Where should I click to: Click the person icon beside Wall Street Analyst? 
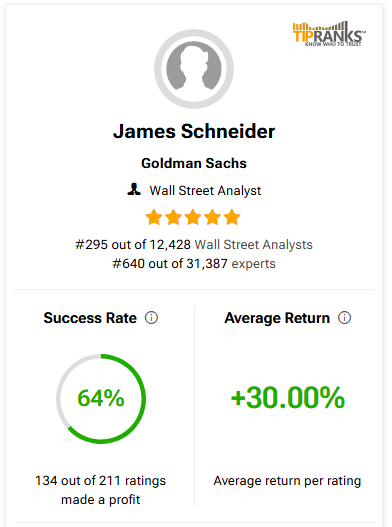(x=134, y=189)
